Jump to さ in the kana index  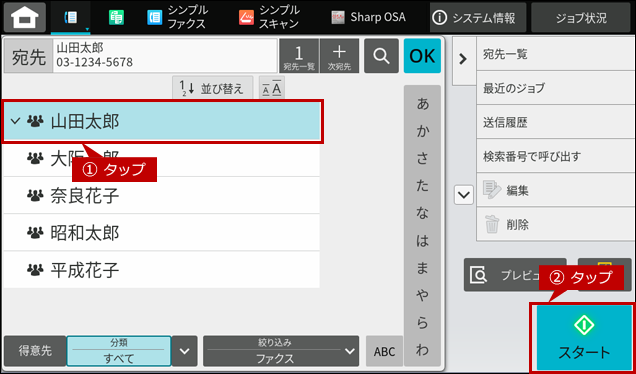[422, 159]
